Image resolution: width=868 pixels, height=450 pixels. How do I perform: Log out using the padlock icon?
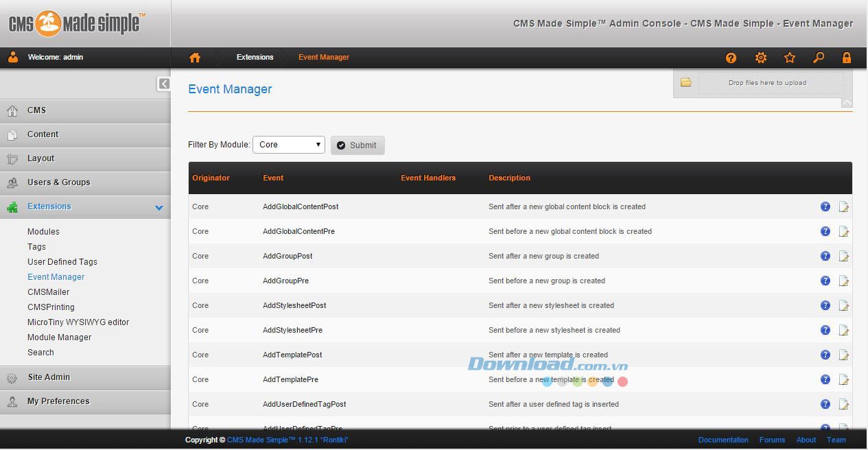click(847, 58)
